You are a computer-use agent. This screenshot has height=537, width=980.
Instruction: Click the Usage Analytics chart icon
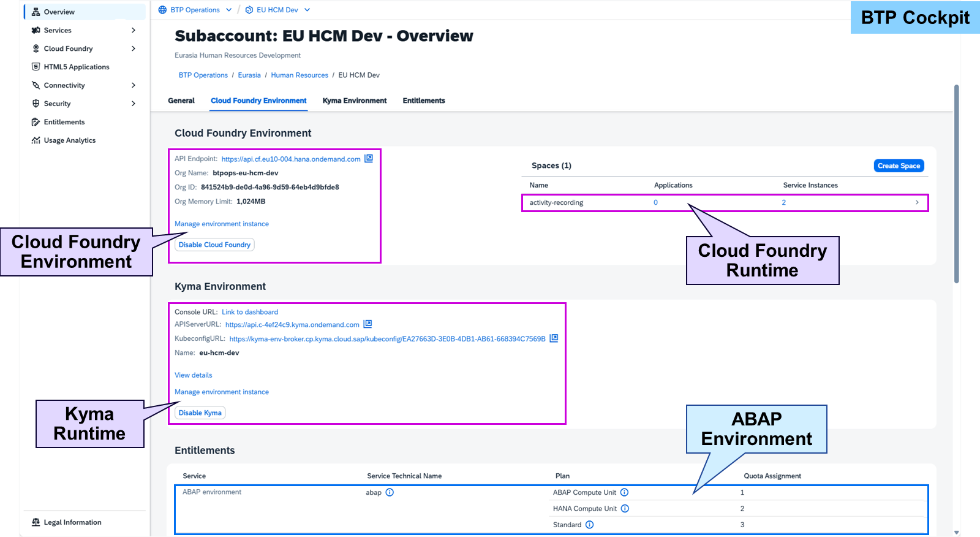pyautogui.click(x=36, y=140)
